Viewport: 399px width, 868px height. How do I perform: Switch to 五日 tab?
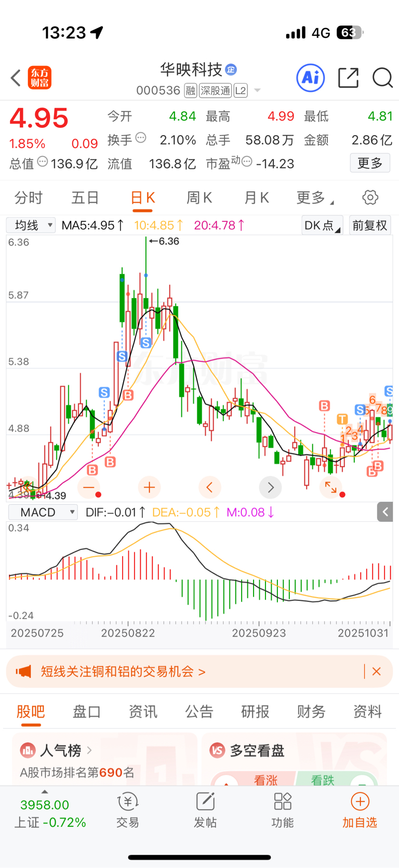tap(85, 198)
